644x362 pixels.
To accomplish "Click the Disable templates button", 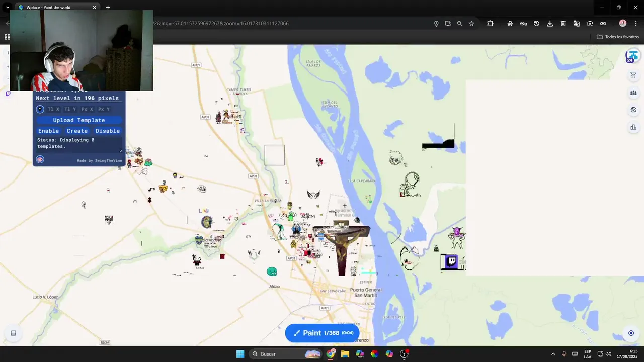I will click(108, 131).
